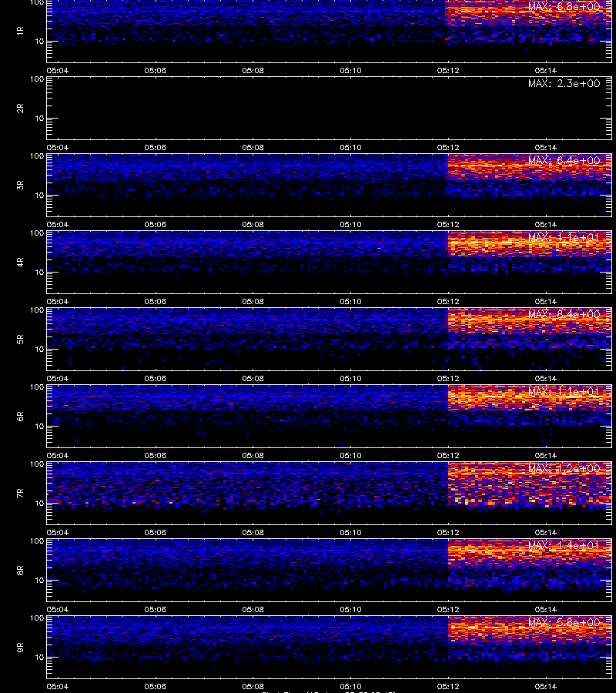
Task: Click the 05:10 time label beneath panel 2R
Action: (350, 147)
